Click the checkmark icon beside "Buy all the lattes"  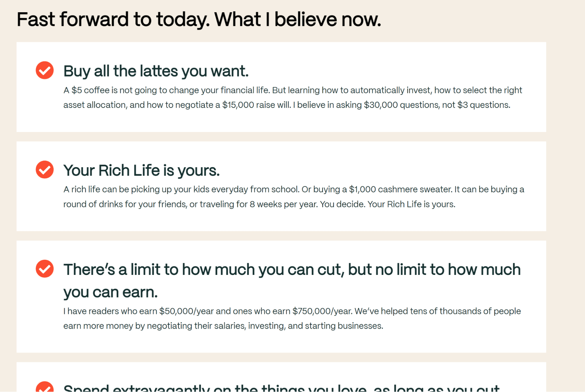click(x=44, y=70)
